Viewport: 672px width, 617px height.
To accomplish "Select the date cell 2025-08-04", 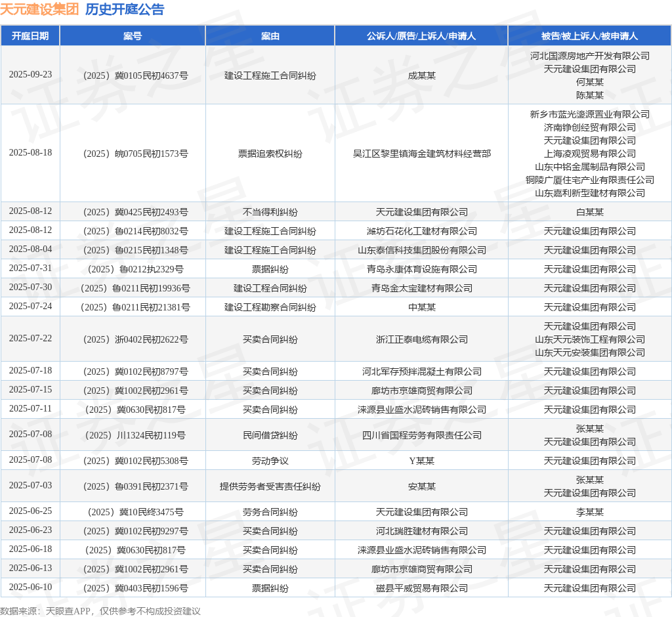I will [x=30, y=249].
